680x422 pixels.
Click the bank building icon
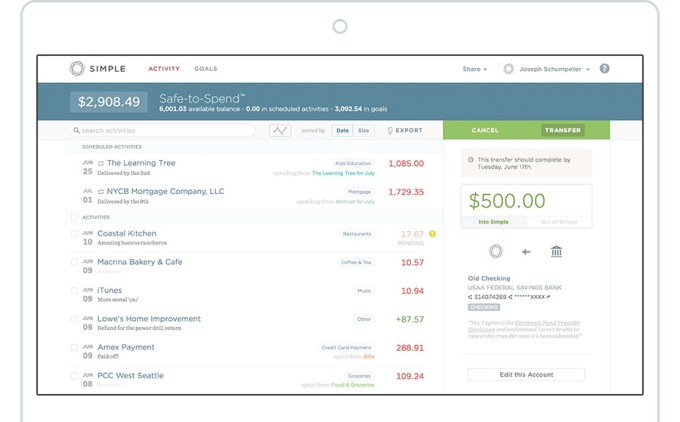click(556, 251)
